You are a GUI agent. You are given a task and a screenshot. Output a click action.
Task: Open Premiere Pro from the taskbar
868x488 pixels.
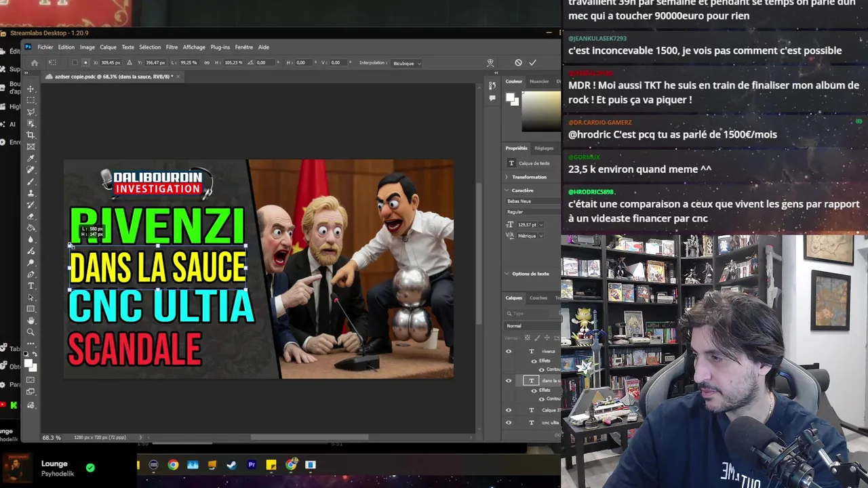[252, 465]
